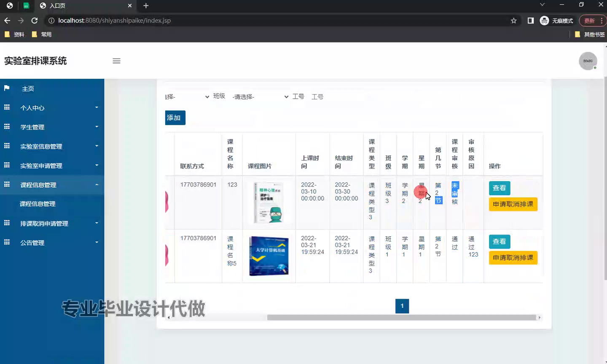The width and height of the screenshot is (607, 364).
Task: Click the grid icon beside 实验室信息管理
Action: (7, 146)
